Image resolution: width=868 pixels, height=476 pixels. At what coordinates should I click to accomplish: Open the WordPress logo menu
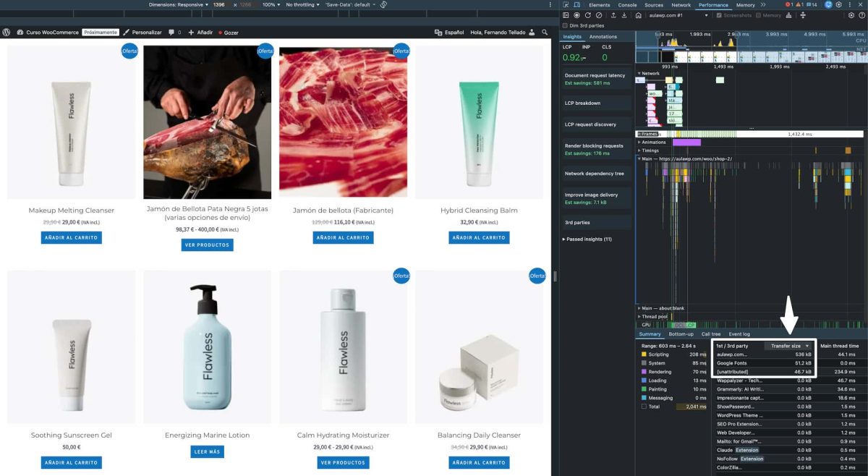point(7,33)
